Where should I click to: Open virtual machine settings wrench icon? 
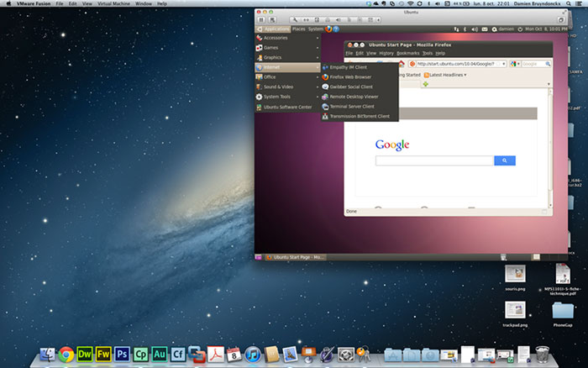[295, 20]
